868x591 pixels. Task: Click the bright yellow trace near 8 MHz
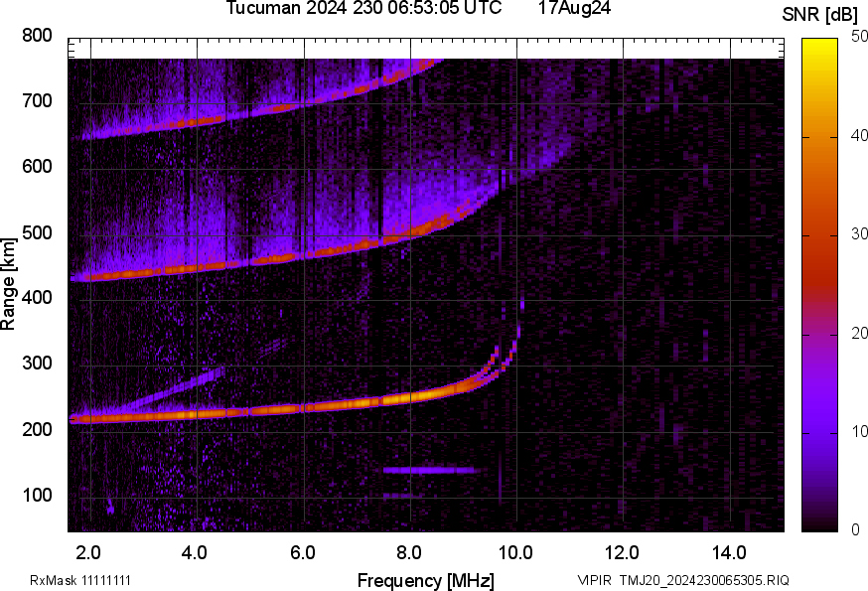[422, 395]
